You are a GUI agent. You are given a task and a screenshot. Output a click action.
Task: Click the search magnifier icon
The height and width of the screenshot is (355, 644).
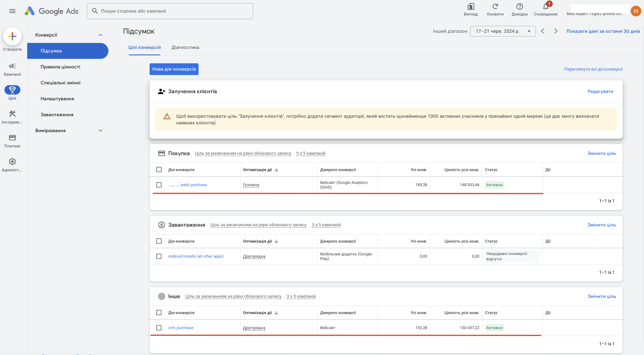tap(95, 11)
